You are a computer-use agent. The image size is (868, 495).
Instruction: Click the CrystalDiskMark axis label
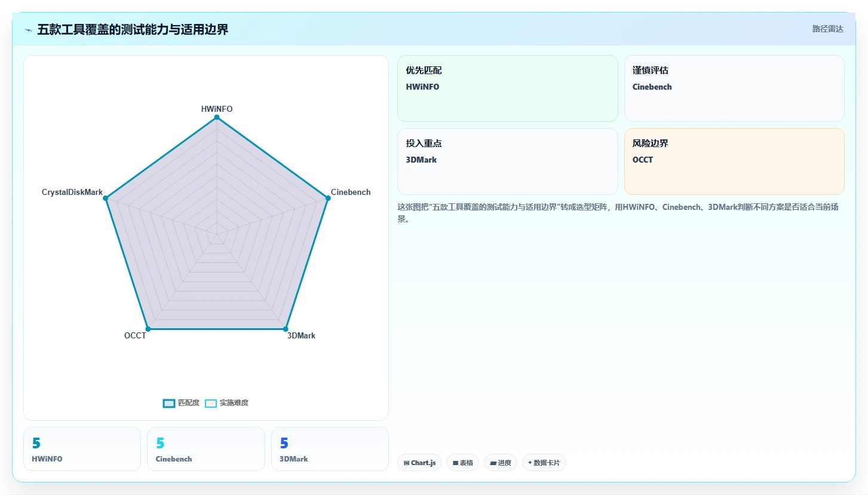tap(72, 192)
